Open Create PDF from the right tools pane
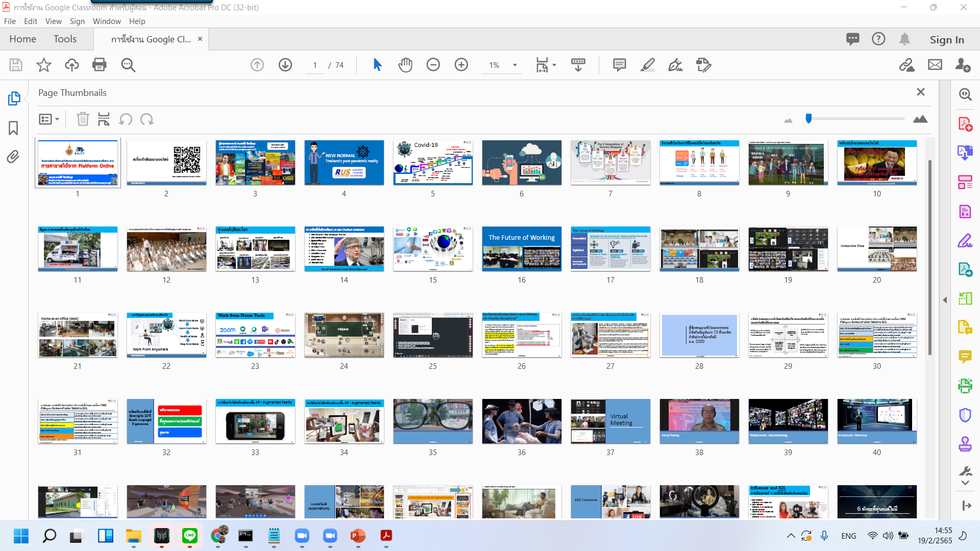 965,123
